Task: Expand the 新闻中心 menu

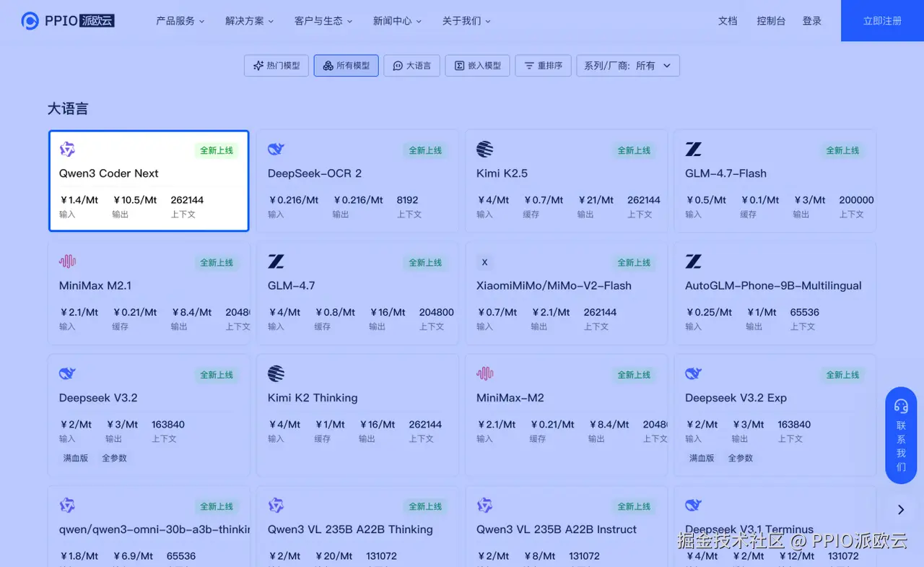Action: (x=397, y=21)
